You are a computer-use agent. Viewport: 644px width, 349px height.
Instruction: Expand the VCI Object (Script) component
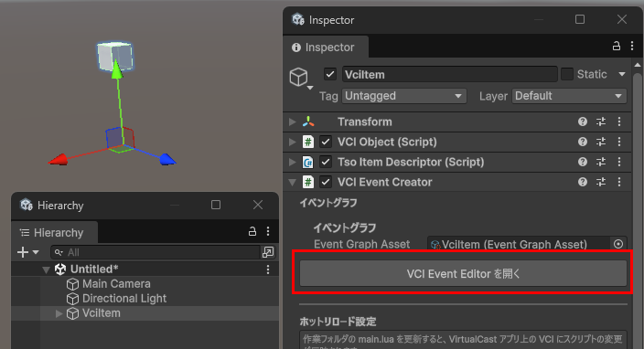coord(292,142)
